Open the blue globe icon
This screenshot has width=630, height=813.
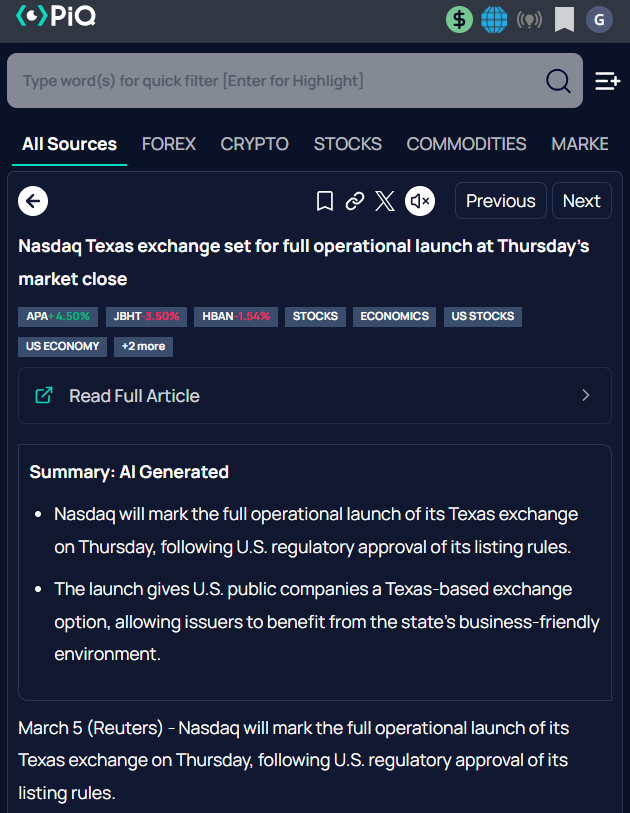[x=494, y=20]
